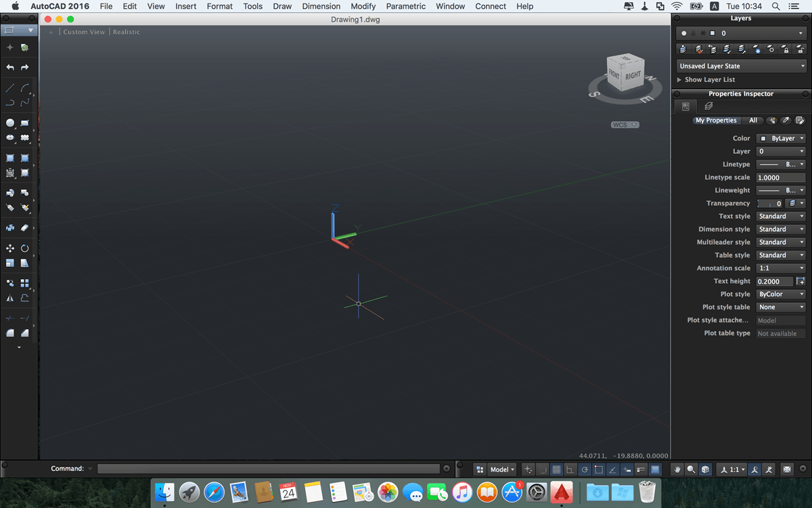Click the Freeze layer icon
The width and height of the screenshot is (812, 508).
(x=756, y=49)
